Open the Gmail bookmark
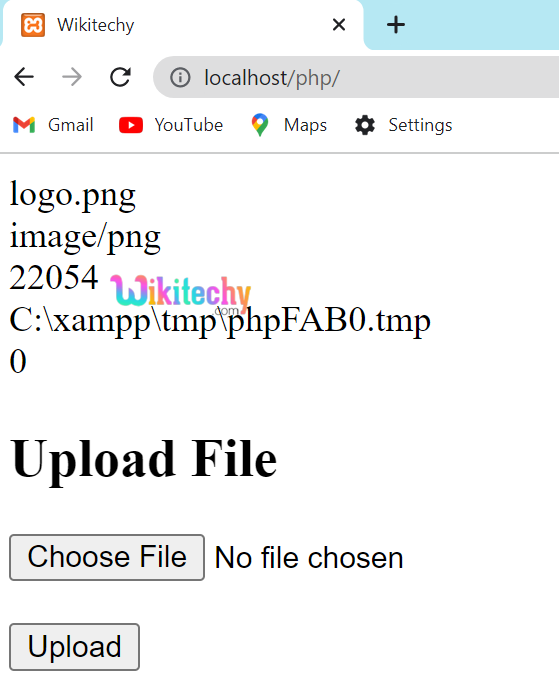 (53, 125)
